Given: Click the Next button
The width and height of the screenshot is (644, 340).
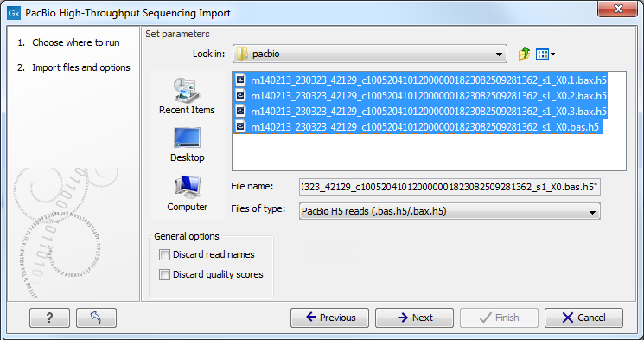Looking at the screenshot, I should click(414, 318).
